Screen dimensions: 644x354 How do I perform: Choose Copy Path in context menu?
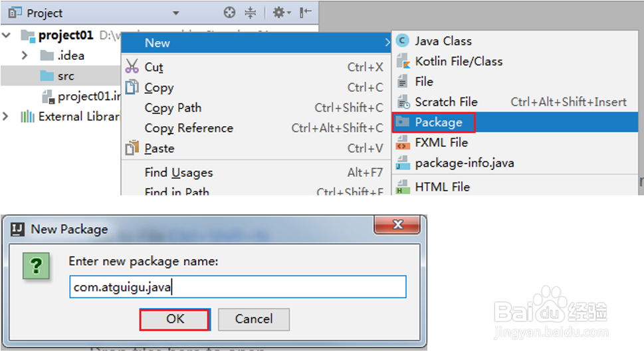coord(173,108)
